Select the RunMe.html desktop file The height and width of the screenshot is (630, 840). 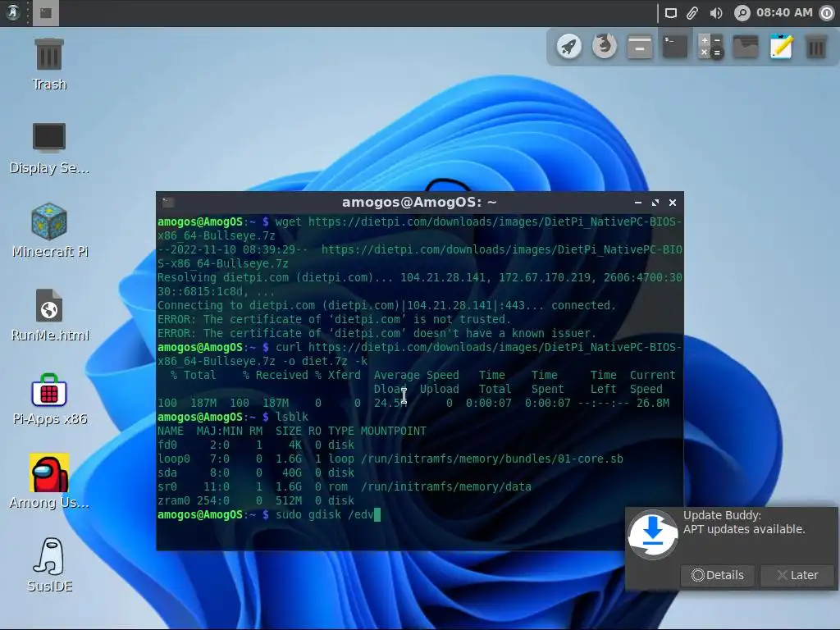50,315
